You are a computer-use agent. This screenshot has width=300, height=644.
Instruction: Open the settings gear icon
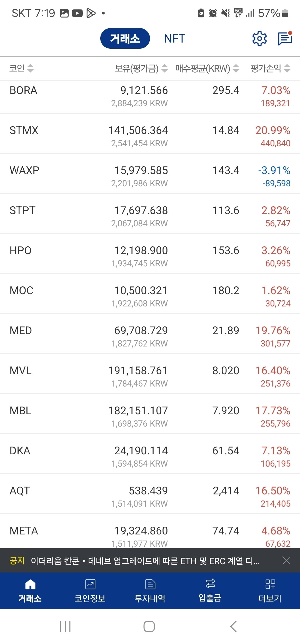[259, 39]
